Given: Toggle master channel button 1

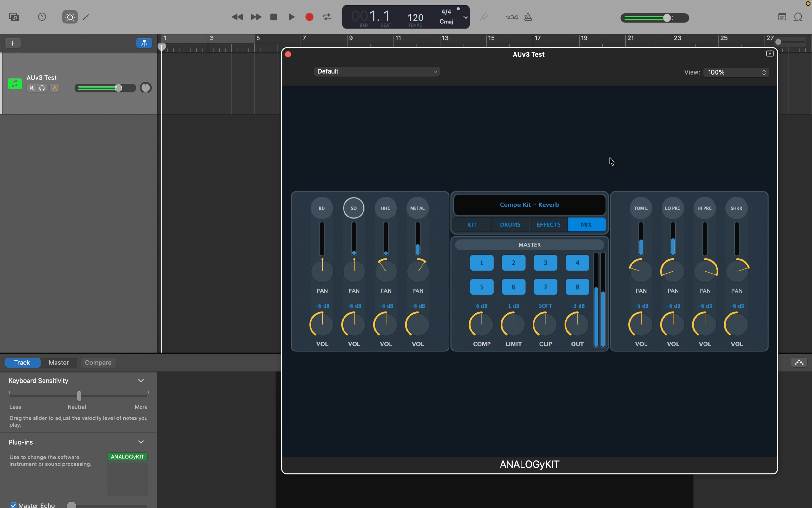Looking at the screenshot, I should pos(481,263).
